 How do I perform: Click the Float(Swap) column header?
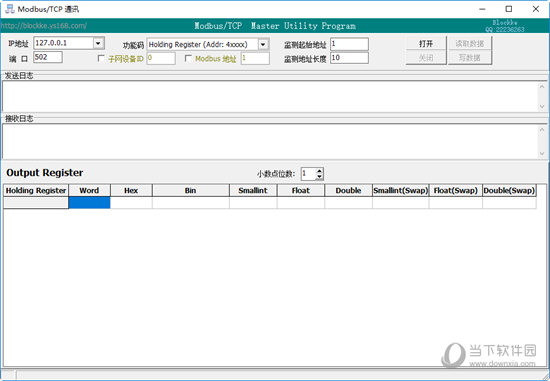(x=456, y=190)
